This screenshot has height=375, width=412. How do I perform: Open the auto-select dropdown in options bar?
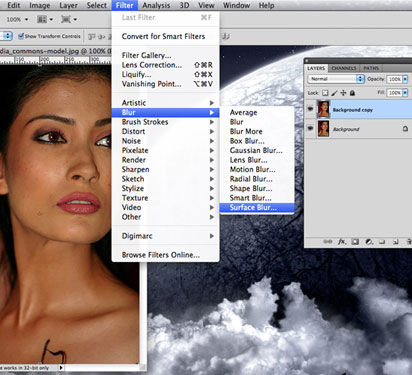(x=7, y=36)
